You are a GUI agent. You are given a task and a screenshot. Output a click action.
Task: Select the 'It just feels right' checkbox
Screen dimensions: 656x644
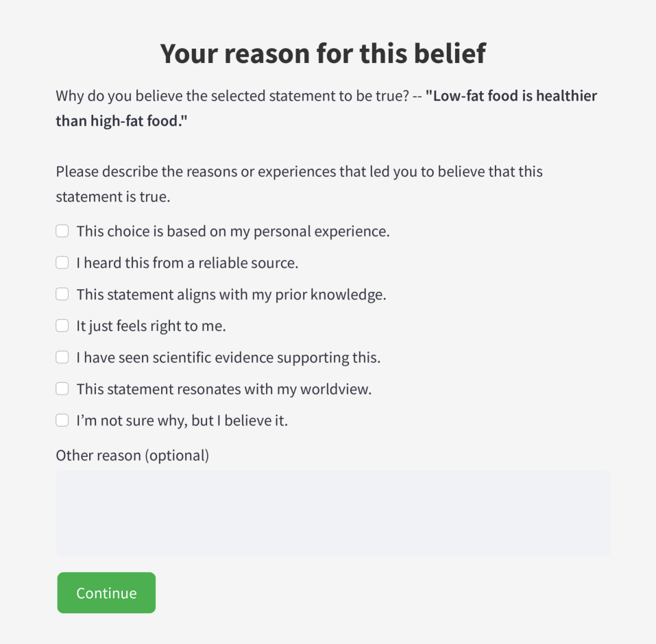pos(62,326)
